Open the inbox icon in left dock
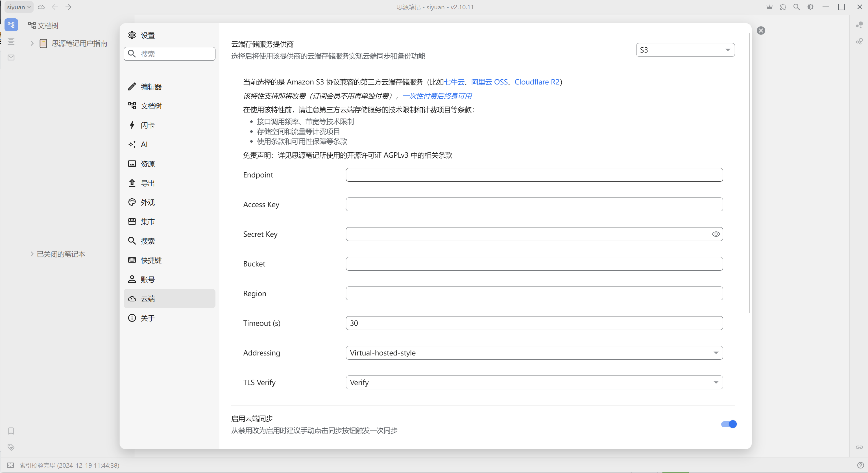 tap(11, 58)
